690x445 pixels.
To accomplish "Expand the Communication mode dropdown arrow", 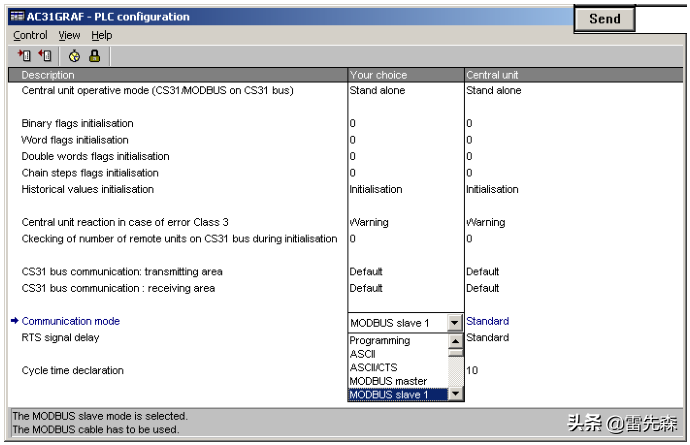I will click(x=455, y=323).
